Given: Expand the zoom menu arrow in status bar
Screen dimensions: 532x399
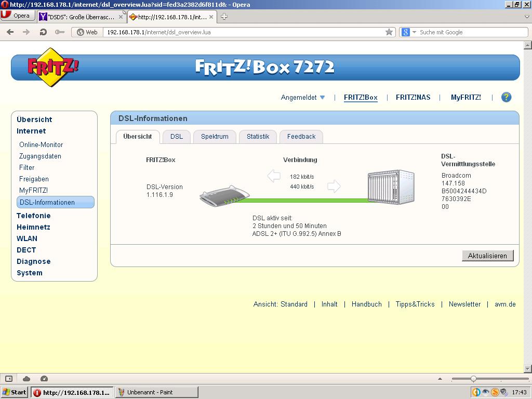Looking at the screenshot, I should 440,379.
